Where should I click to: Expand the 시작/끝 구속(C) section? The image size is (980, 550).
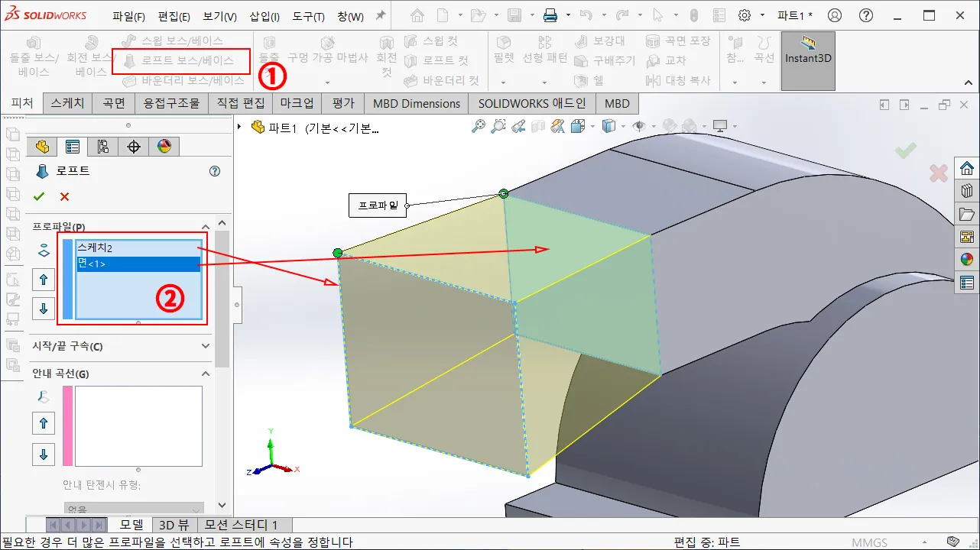coord(205,346)
